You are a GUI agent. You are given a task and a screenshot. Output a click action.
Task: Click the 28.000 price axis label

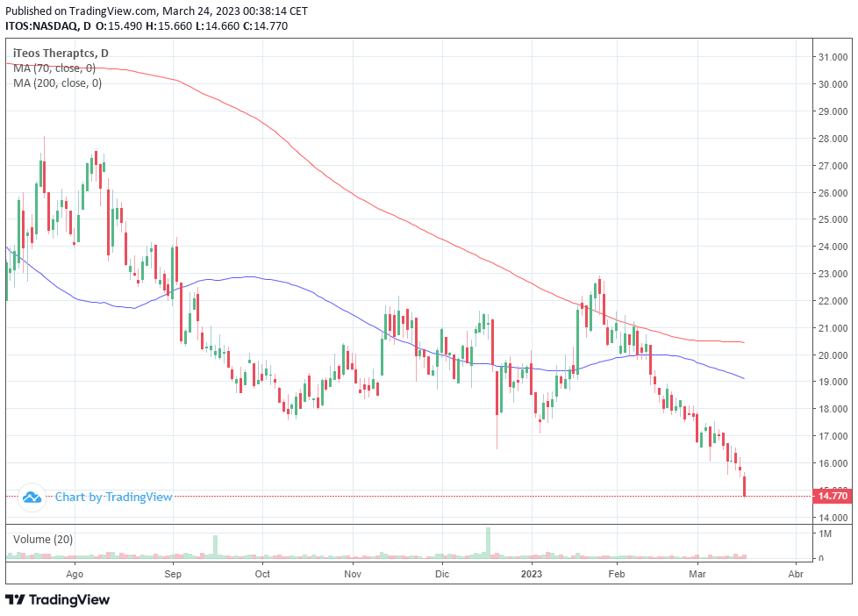(833, 139)
